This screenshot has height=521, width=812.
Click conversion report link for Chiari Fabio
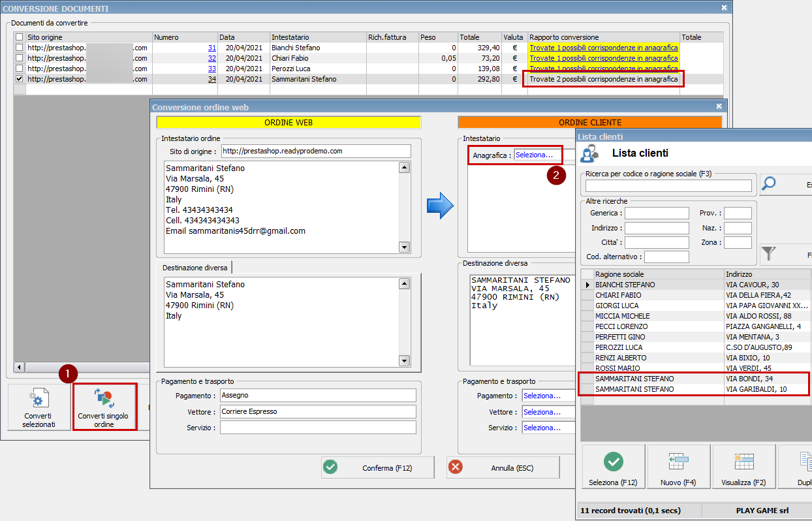[604, 58]
